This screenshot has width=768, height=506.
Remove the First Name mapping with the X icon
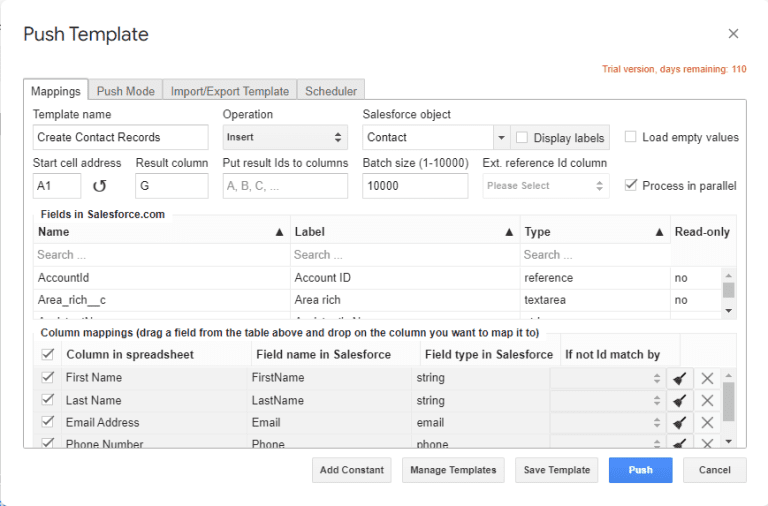coord(707,378)
